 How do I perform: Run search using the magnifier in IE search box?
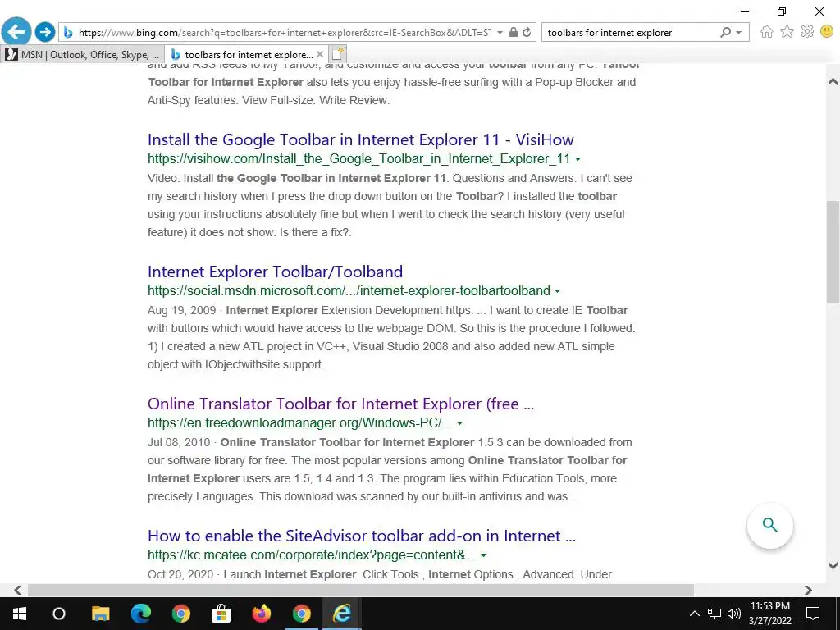725,32
